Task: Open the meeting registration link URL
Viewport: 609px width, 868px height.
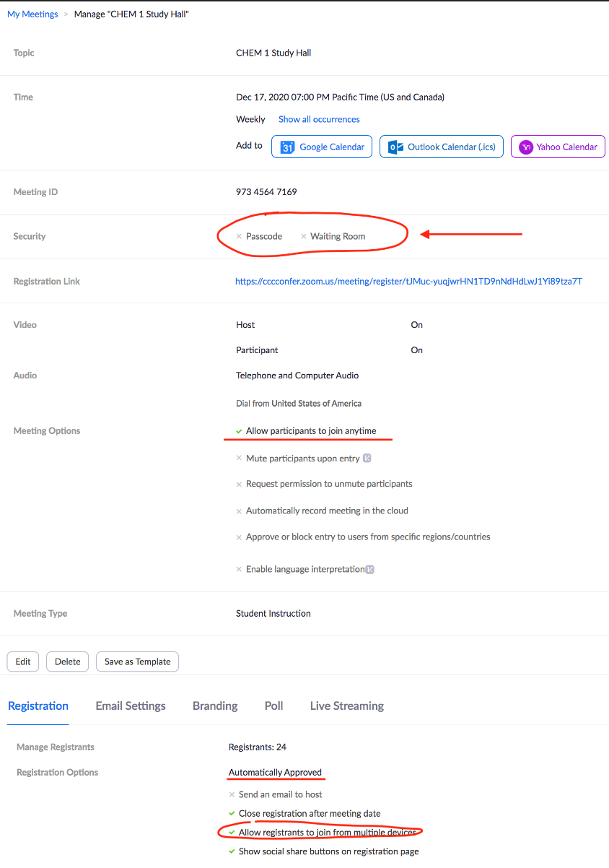Action: point(408,282)
